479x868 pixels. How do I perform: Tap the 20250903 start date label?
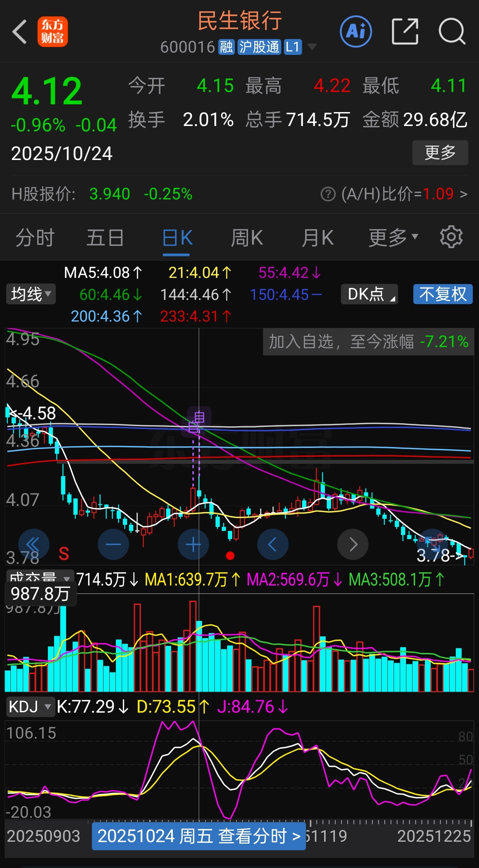click(44, 836)
